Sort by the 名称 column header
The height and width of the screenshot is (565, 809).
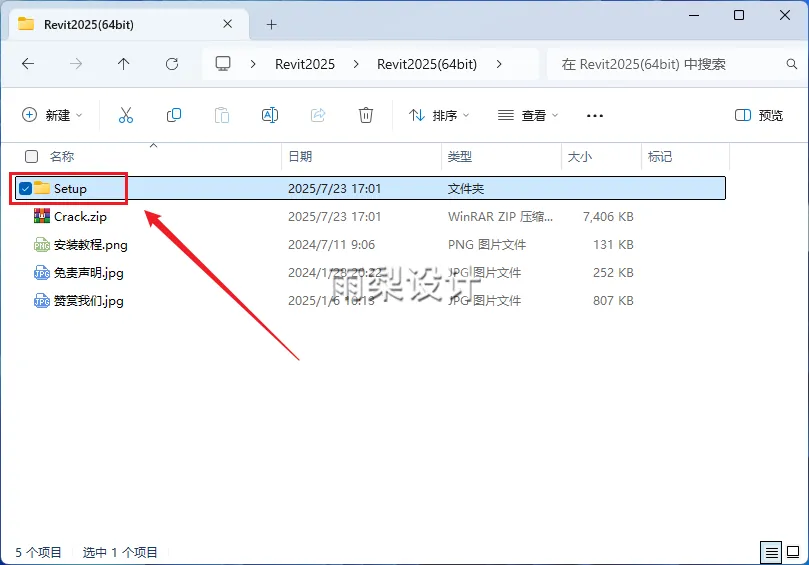point(62,156)
